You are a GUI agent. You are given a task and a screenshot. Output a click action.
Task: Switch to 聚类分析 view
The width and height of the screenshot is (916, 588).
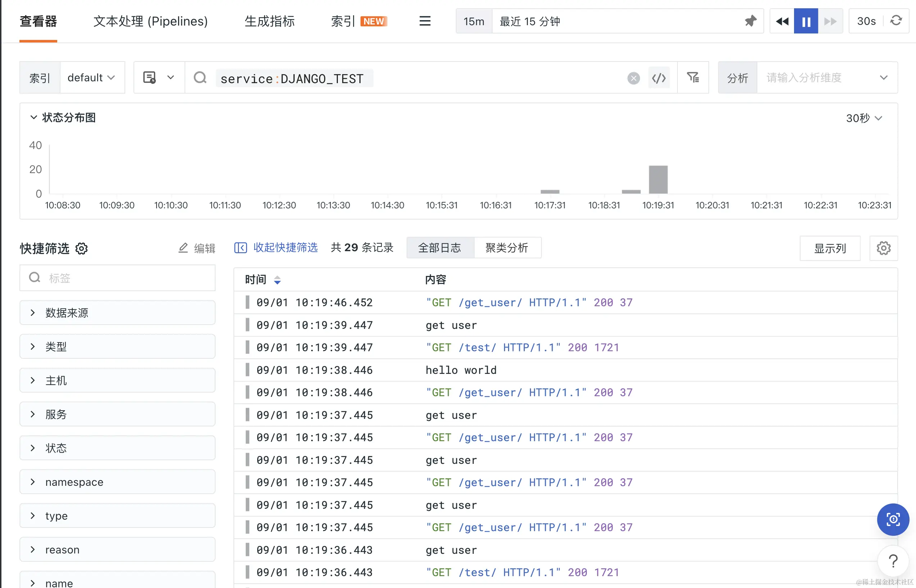[507, 248]
